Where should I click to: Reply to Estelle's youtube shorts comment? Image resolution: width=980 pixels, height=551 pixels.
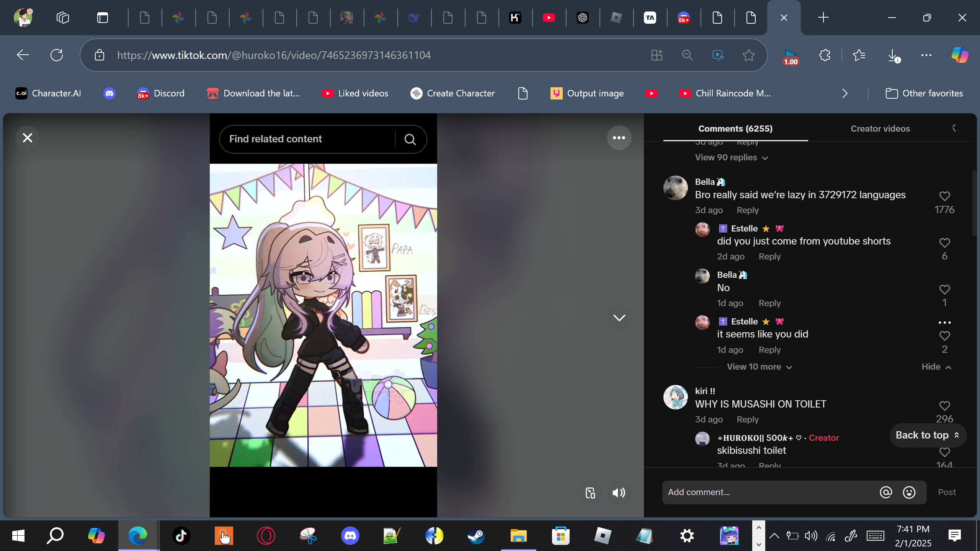(769, 256)
